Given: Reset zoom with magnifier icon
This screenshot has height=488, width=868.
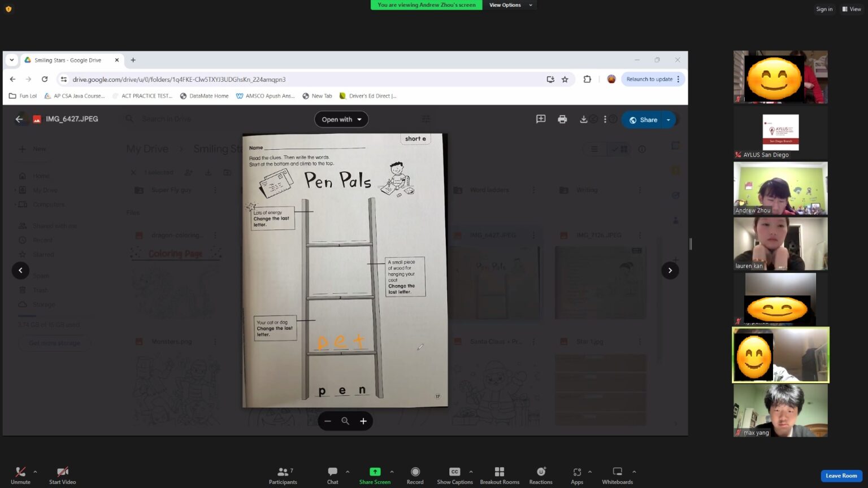Looking at the screenshot, I should [x=345, y=421].
